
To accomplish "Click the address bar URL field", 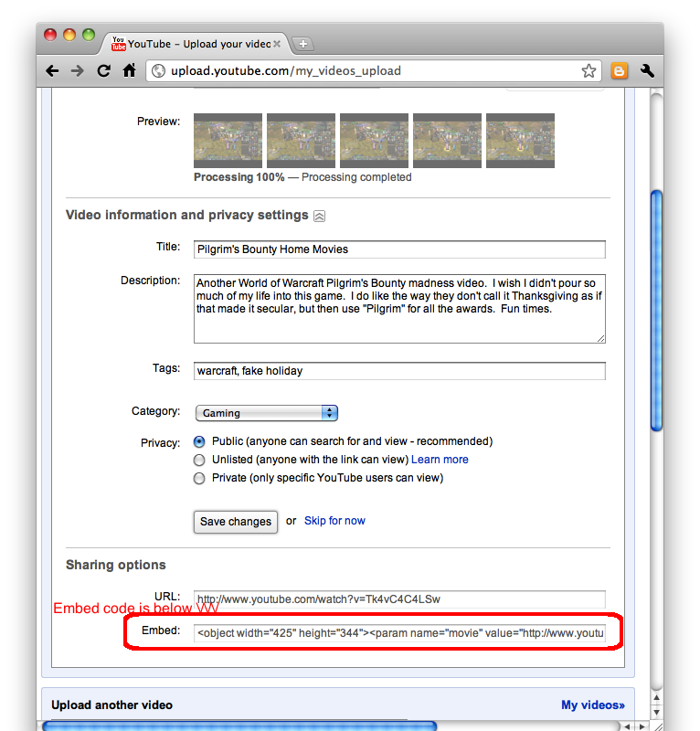I will pyautogui.click(x=373, y=71).
